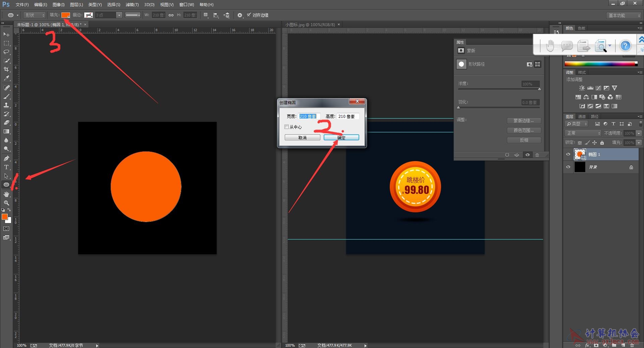The width and height of the screenshot is (644, 348).
Task: Delete mask trash icon in Properties
Action: click(x=537, y=155)
